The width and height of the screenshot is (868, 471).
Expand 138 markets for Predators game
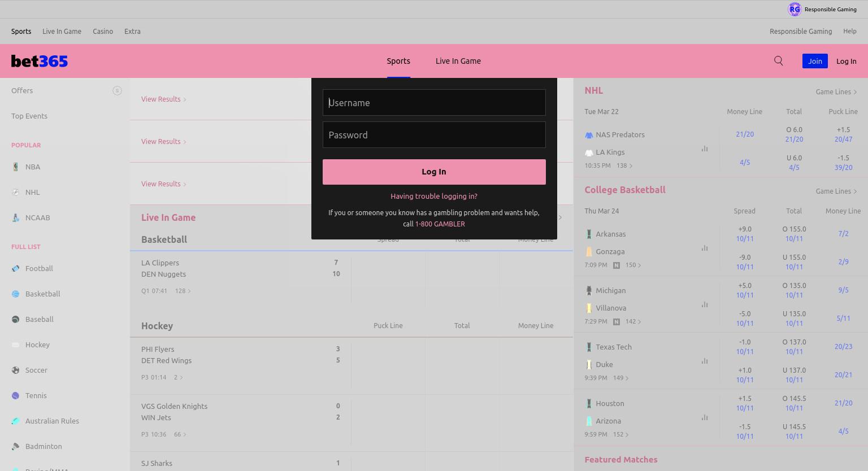tap(624, 165)
